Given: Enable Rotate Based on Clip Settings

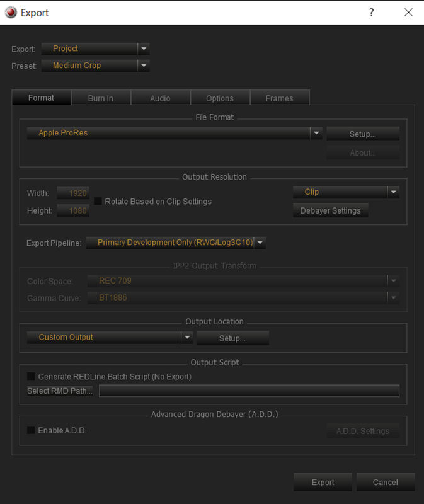Looking at the screenshot, I should [98, 201].
